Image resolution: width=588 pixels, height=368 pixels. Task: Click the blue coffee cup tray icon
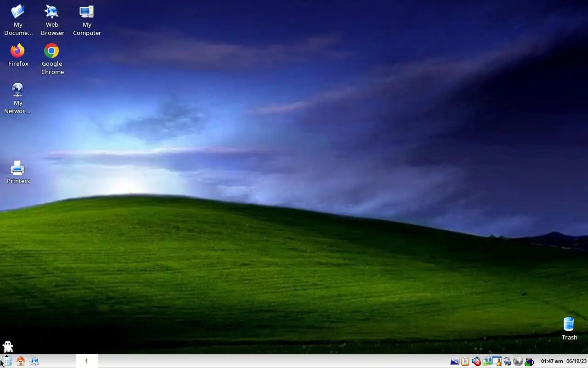point(529,362)
